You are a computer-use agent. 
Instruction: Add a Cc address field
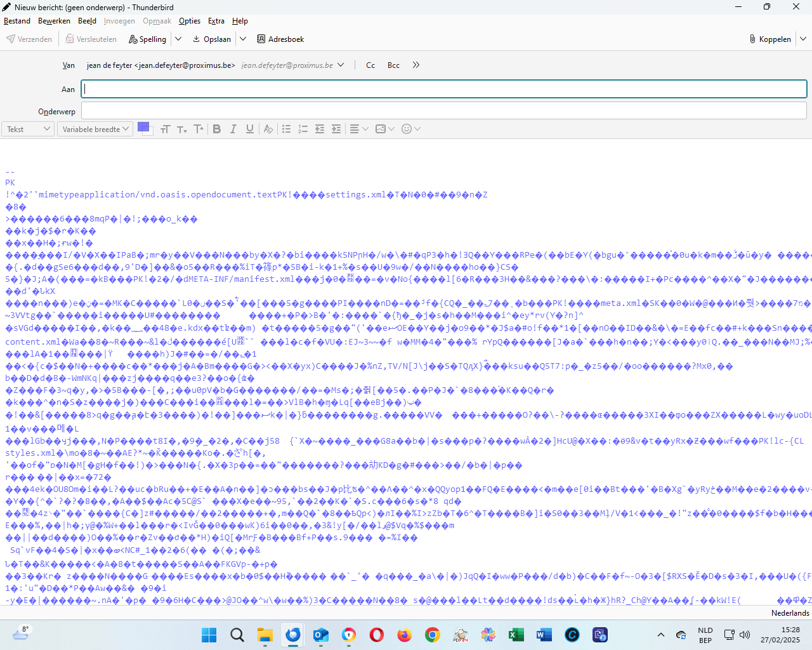(x=370, y=65)
